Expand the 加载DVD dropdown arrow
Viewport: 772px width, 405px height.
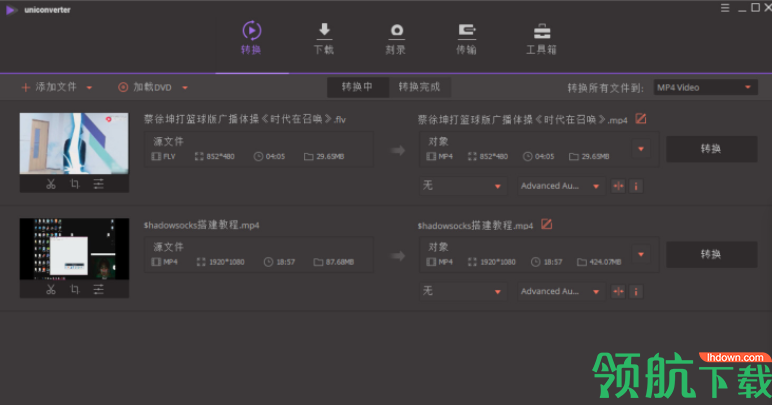click(x=185, y=88)
